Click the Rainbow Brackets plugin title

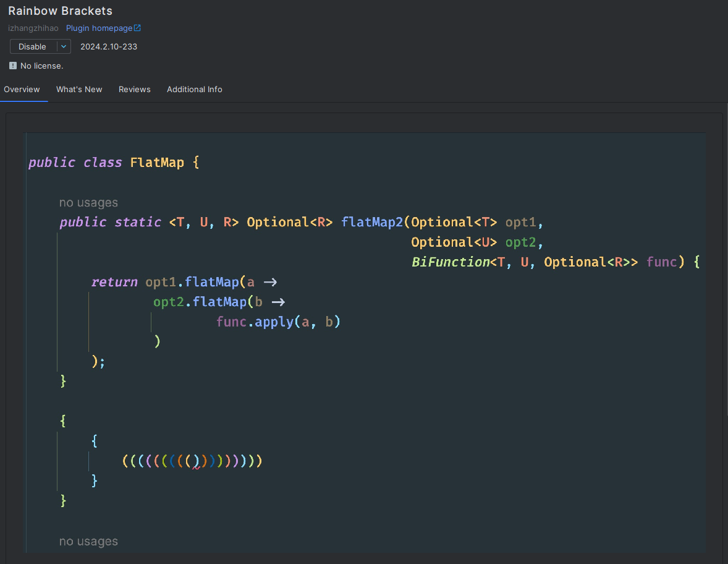pos(61,11)
